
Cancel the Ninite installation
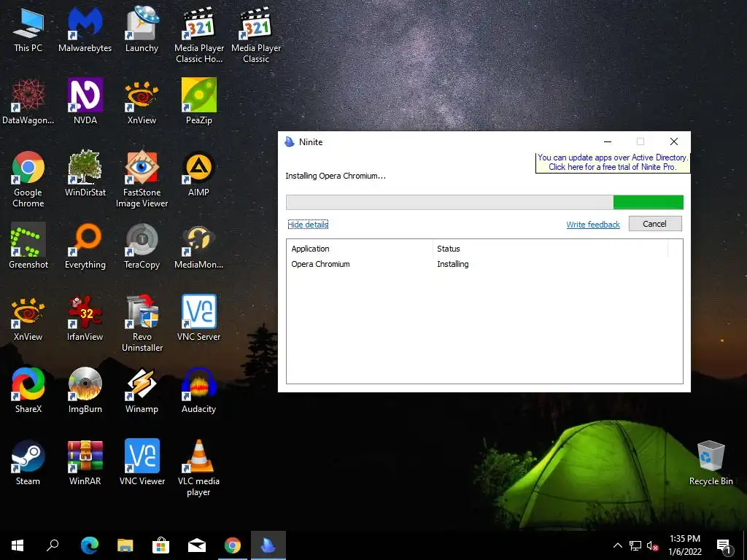click(x=655, y=224)
